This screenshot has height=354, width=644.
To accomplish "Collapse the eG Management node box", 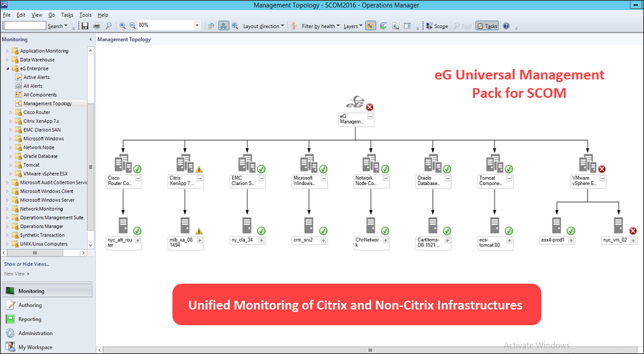I will [x=370, y=117].
